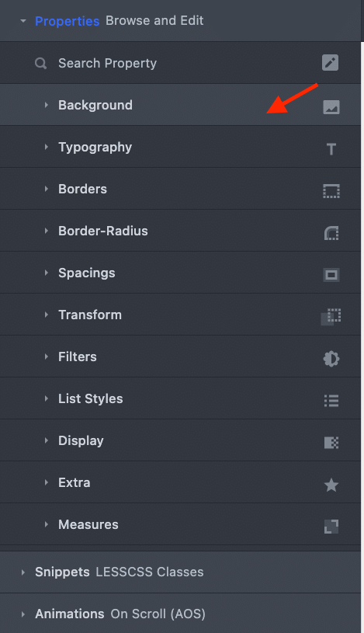Click the dotted Borders icon
This screenshot has width=364, height=633.
(x=331, y=191)
